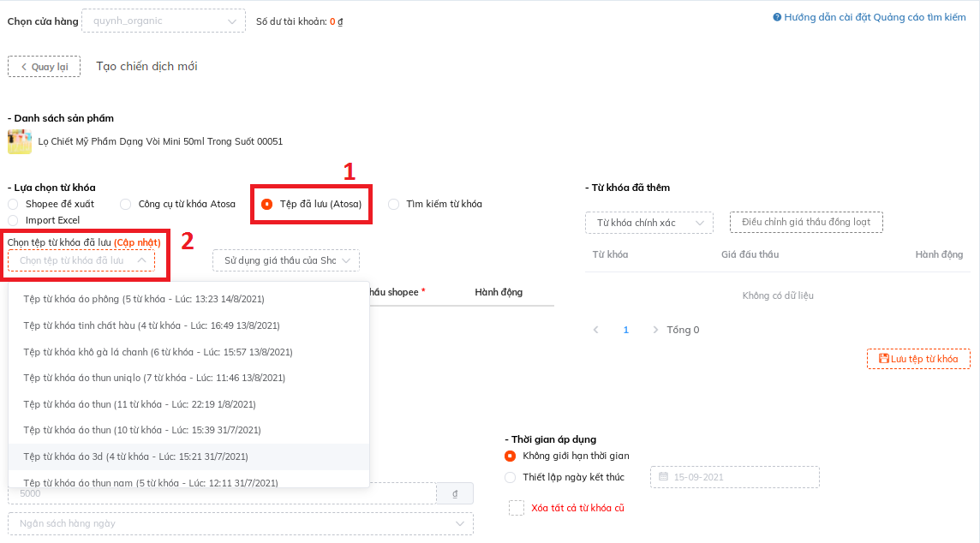Click the next page arrow in pagination
The height and width of the screenshot is (543, 980).
[x=655, y=330]
